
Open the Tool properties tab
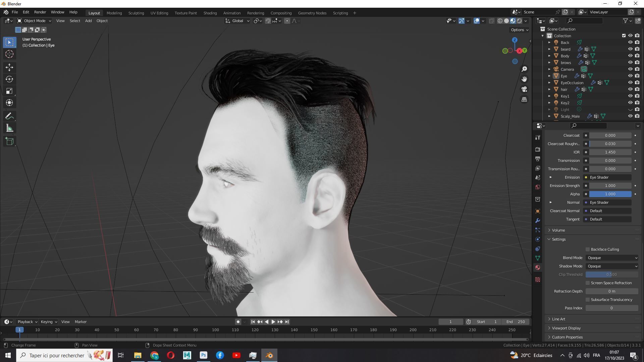tap(538, 137)
